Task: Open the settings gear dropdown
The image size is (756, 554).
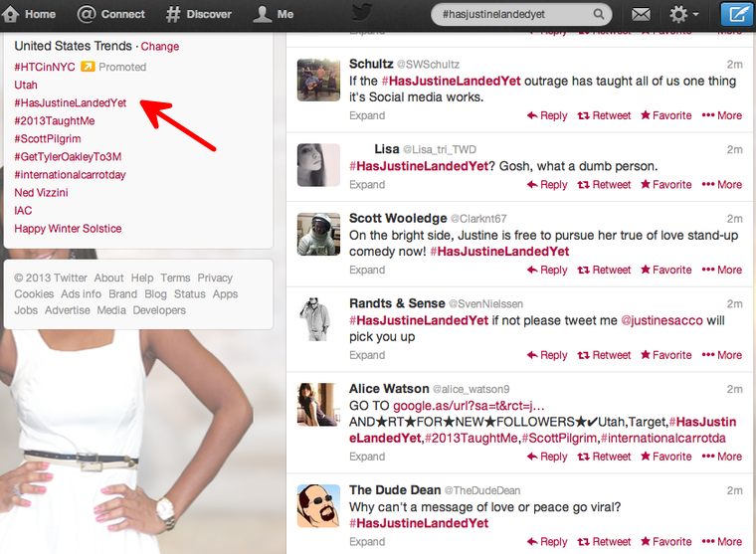Action: pos(684,15)
